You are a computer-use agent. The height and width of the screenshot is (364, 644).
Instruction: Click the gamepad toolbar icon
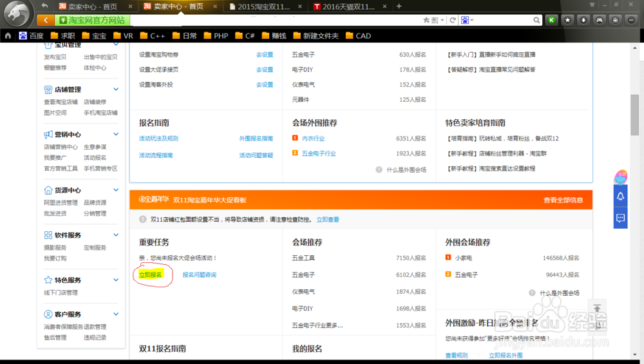[x=600, y=20]
